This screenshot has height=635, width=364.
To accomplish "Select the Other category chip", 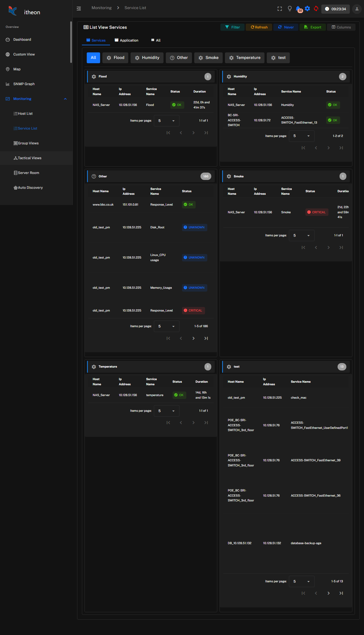I will click(179, 58).
